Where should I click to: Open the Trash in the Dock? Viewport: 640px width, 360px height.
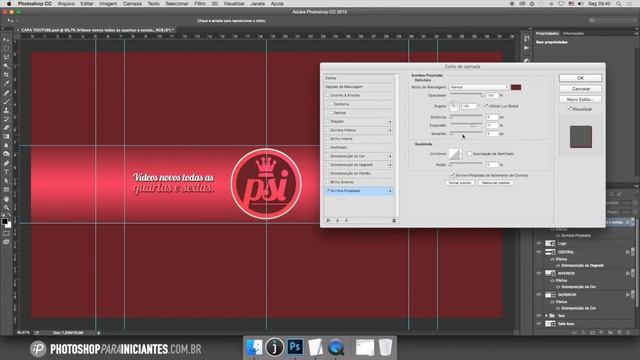point(385,347)
